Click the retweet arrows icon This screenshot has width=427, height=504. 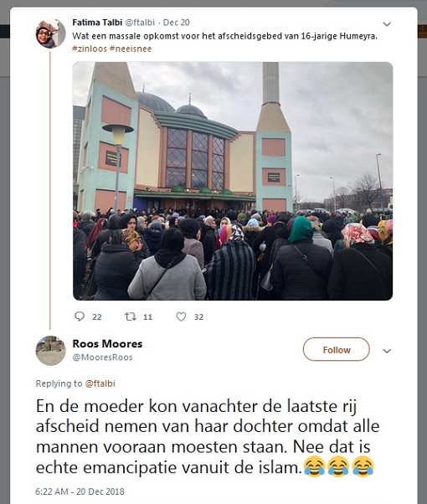[x=131, y=316]
